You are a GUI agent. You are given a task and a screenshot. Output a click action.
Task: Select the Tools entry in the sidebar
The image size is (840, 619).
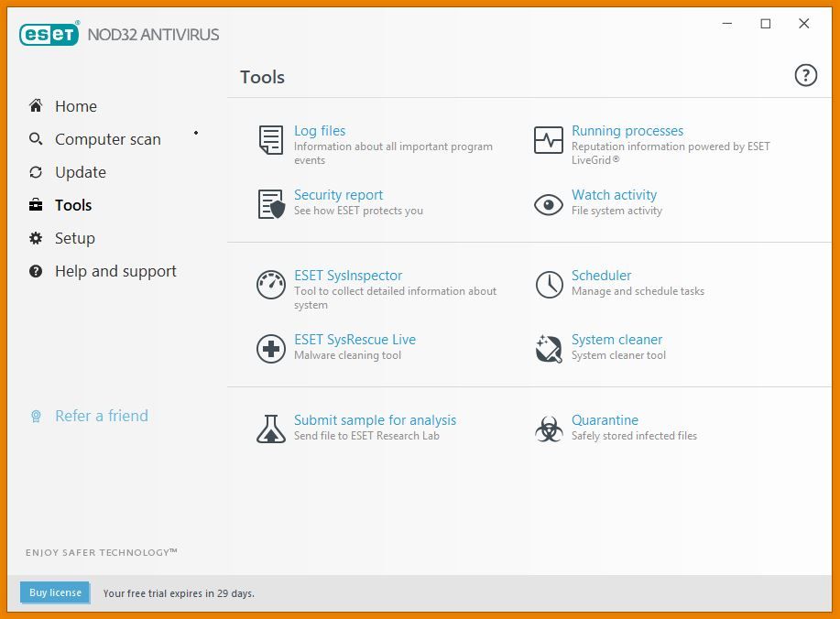pos(73,204)
